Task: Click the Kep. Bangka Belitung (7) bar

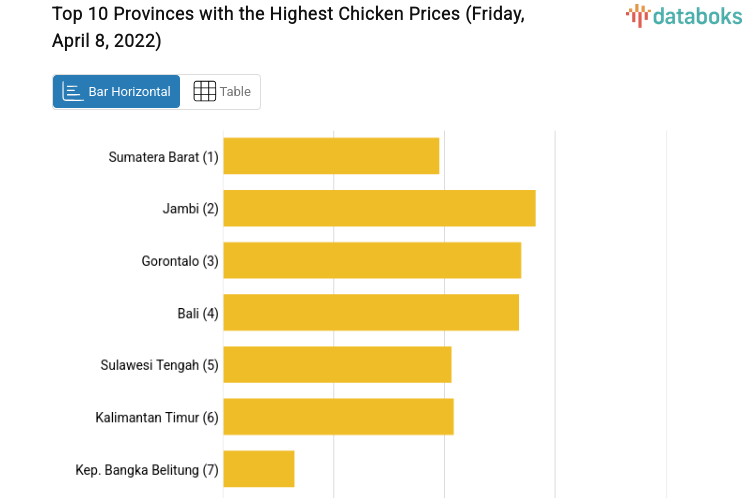Action: coord(258,468)
